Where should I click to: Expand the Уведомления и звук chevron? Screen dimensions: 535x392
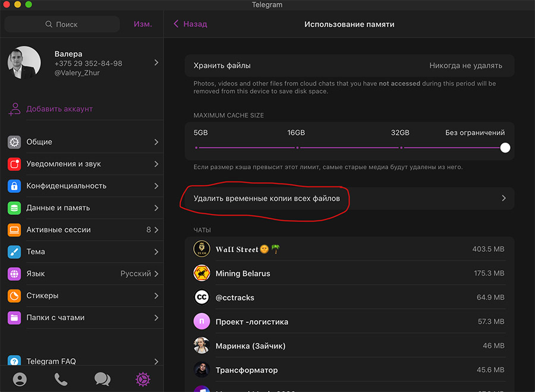[156, 164]
